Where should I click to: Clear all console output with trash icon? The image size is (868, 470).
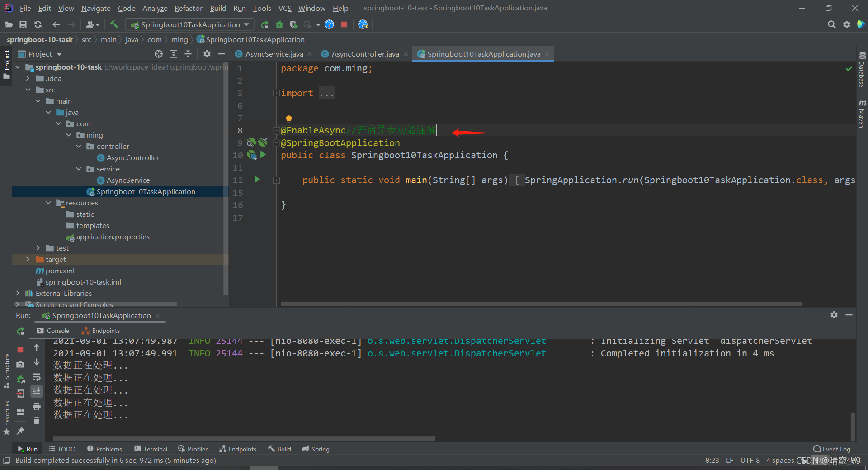[37, 421]
